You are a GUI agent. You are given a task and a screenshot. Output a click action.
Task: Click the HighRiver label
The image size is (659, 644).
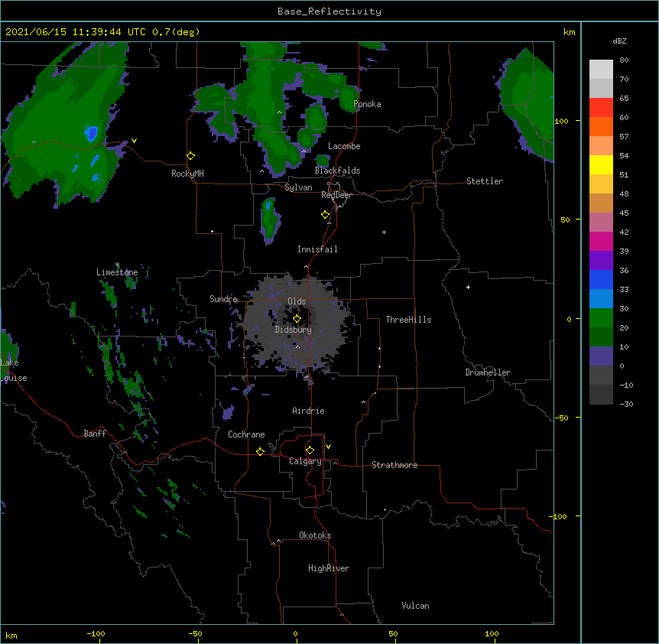coord(329,568)
